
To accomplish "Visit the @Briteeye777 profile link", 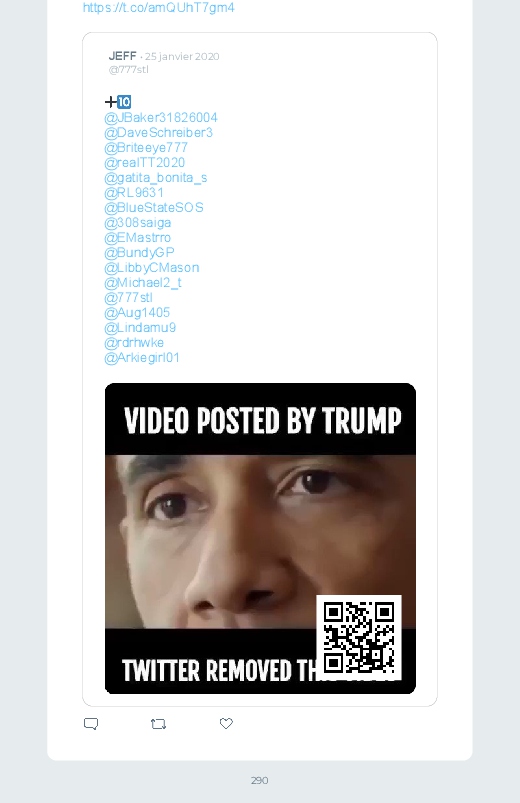I will pos(146,147).
